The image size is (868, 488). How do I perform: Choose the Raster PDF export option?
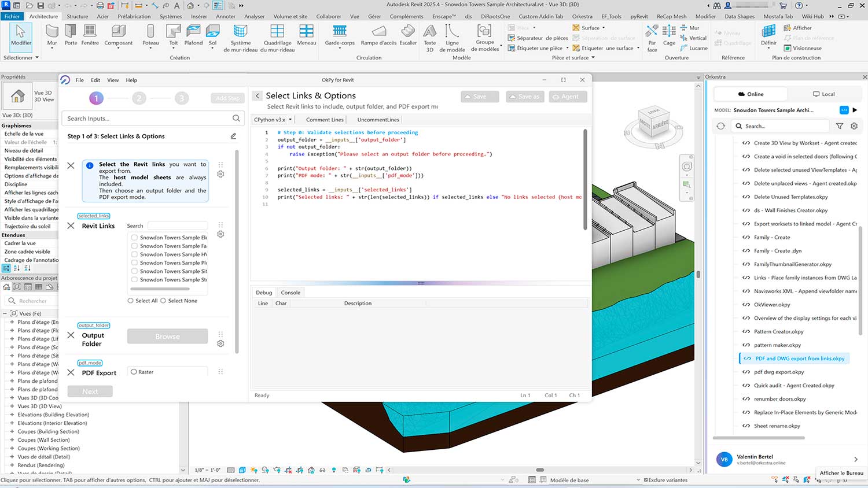tap(134, 372)
